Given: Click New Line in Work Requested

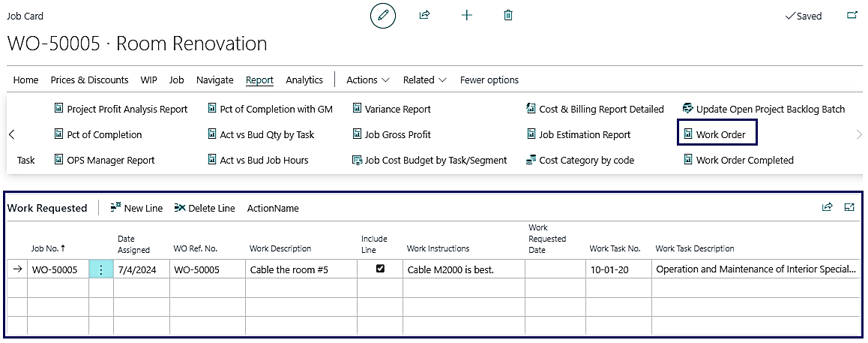Looking at the screenshot, I should (136, 208).
